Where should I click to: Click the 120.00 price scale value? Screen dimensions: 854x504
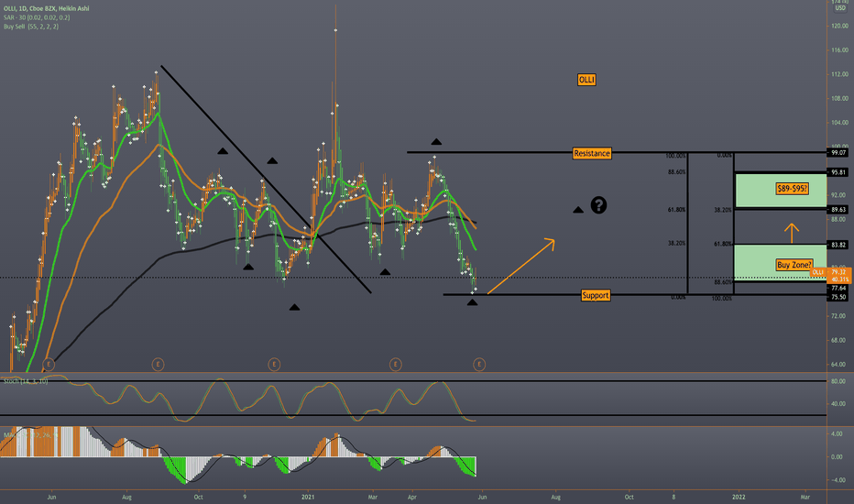(840, 26)
